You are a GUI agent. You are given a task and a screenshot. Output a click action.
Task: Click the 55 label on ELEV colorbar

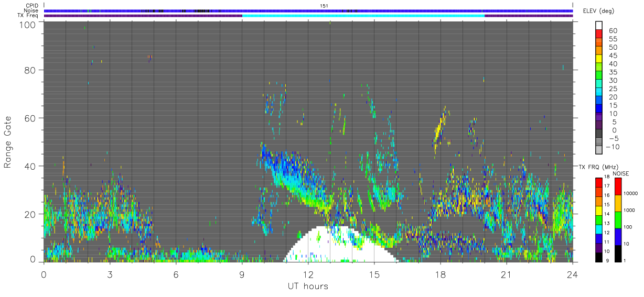coord(612,39)
